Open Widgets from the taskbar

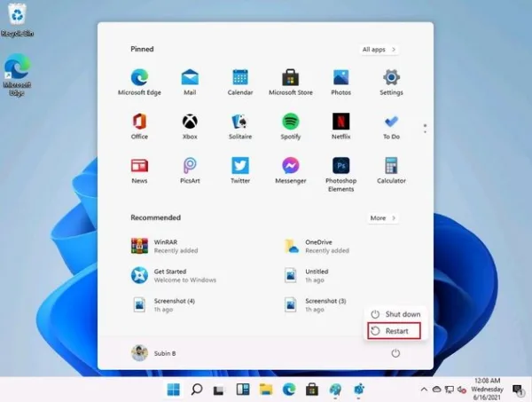coord(243,390)
